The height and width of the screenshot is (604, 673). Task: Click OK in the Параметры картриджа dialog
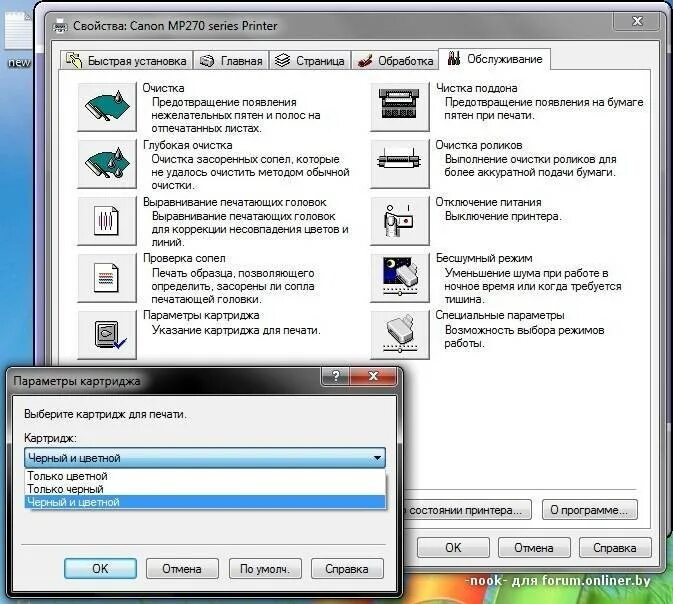[100, 568]
